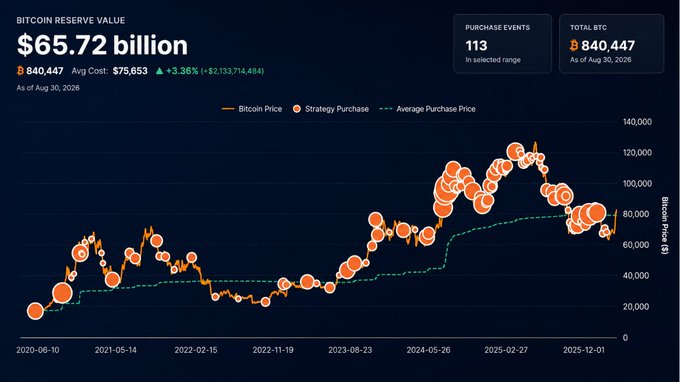Click the Bitcoin symbol in Total BTC card
The height and width of the screenshot is (382, 680).
tap(574, 45)
